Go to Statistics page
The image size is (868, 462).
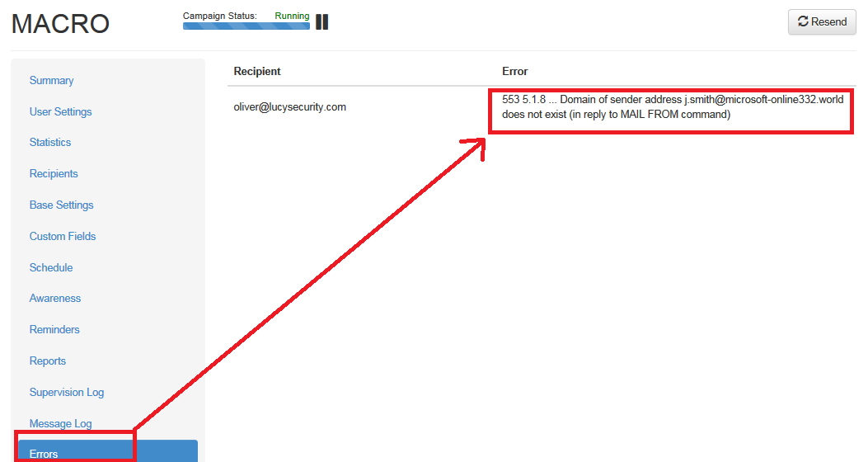click(x=49, y=143)
